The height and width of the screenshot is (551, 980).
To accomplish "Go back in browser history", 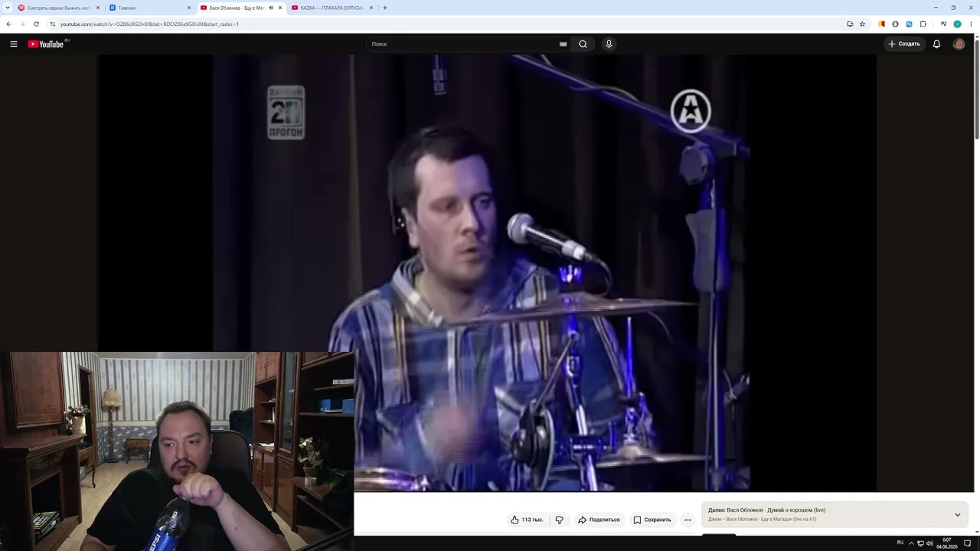I will point(8,24).
